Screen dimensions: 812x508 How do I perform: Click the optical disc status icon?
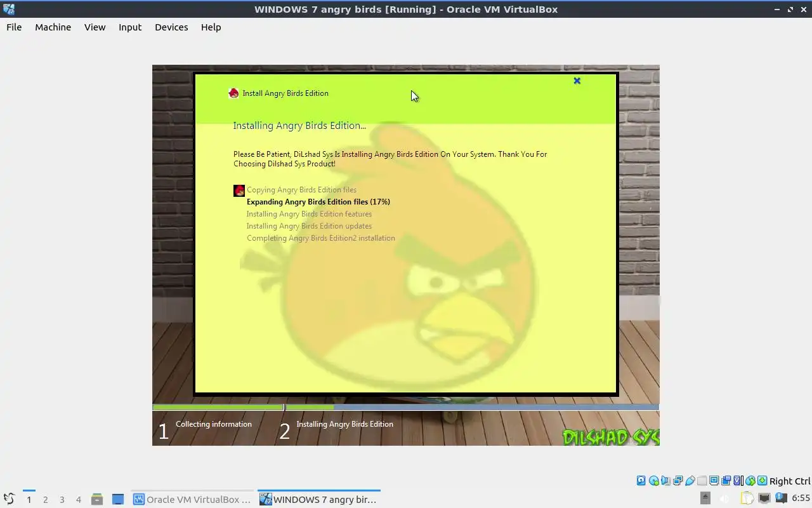653,481
